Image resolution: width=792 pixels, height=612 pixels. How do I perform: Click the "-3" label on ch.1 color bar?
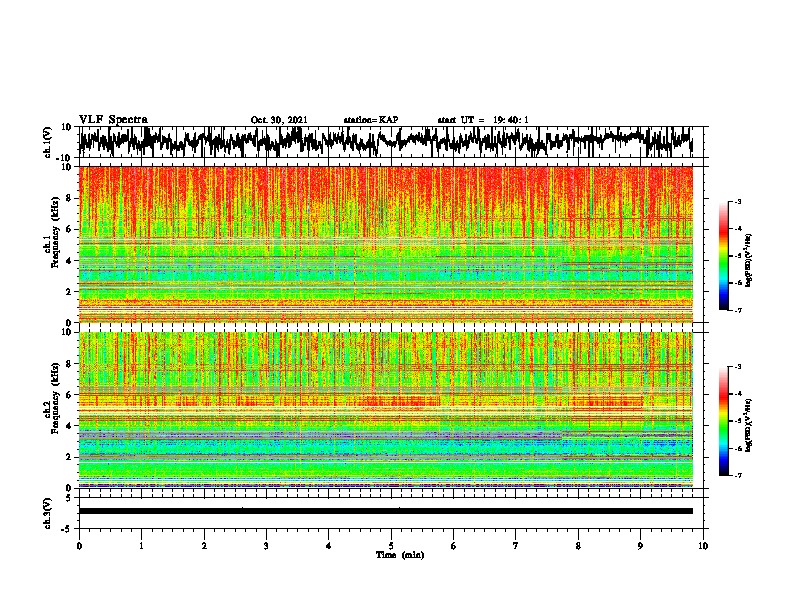click(737, 201)
